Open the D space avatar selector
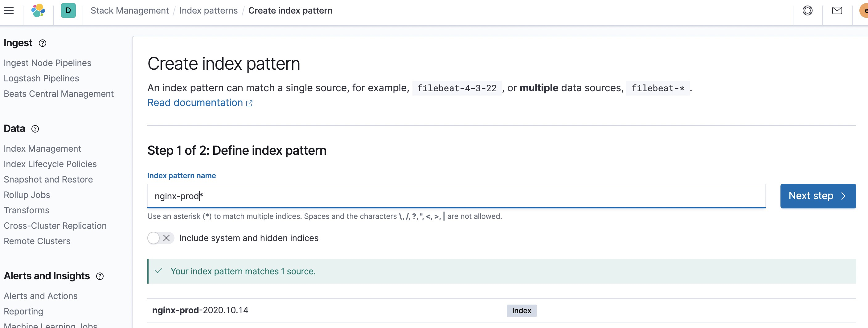The width and height of the screenshot is (868, 328). (x=68, y=11)
